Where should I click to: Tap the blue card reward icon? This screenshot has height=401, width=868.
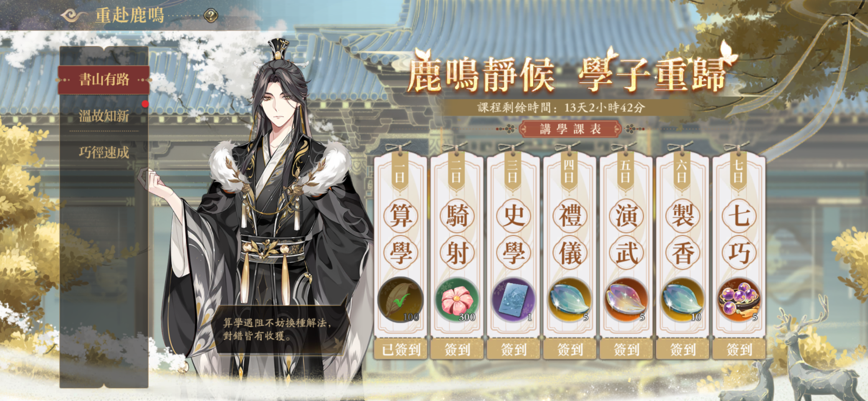[x=513, y=300]
